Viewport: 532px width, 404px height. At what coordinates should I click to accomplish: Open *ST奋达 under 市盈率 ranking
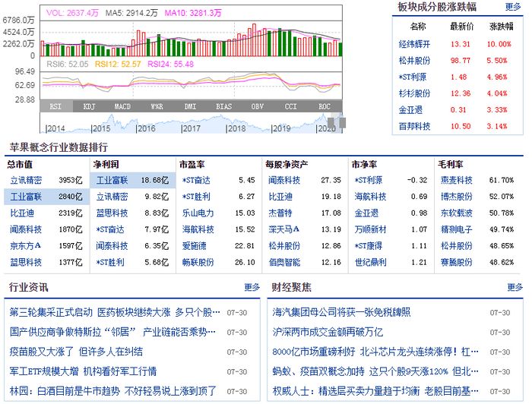click(x=196, y=180)
